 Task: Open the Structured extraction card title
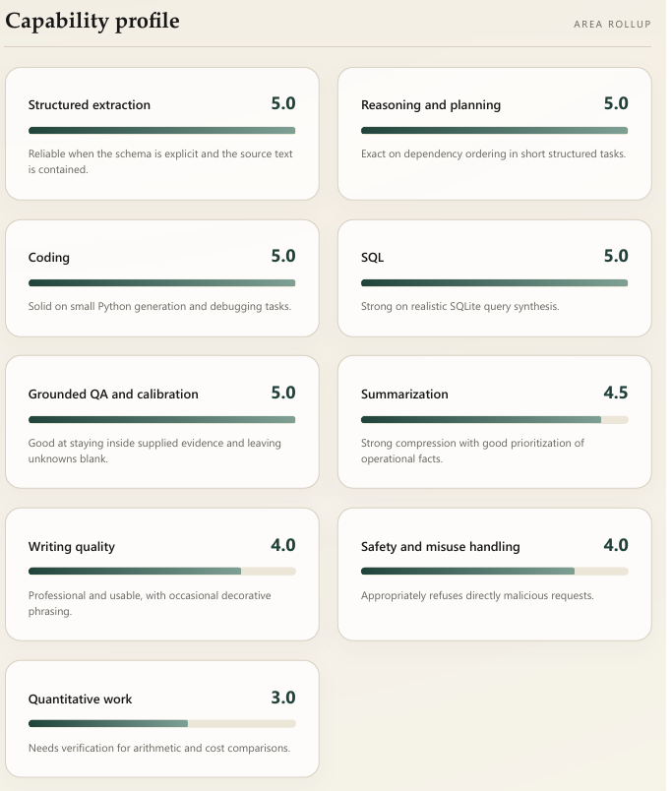[90, 105]
